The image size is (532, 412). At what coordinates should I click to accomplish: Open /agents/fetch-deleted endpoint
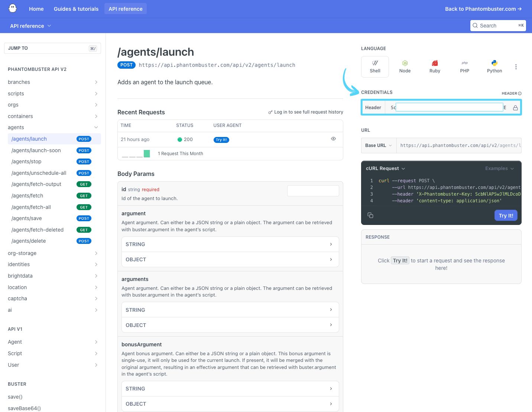pos(54,230)
